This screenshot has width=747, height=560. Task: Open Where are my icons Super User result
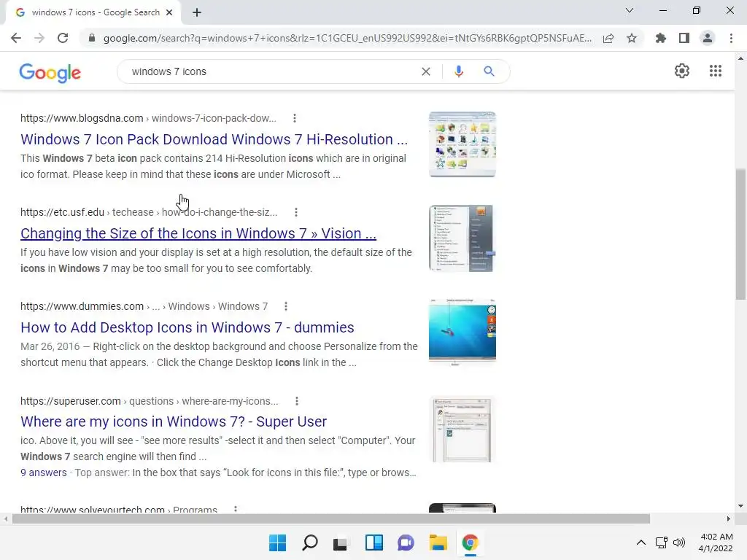coord(174,422)
